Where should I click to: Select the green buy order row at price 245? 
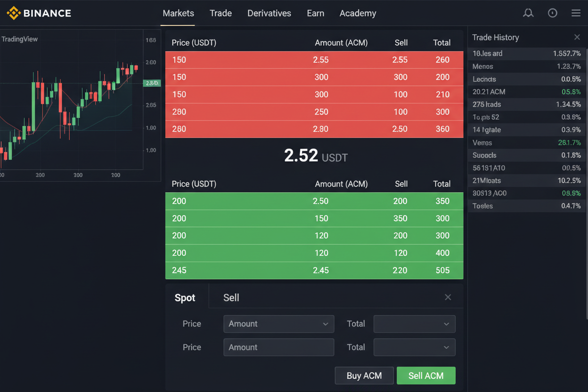tap(314, 270)
